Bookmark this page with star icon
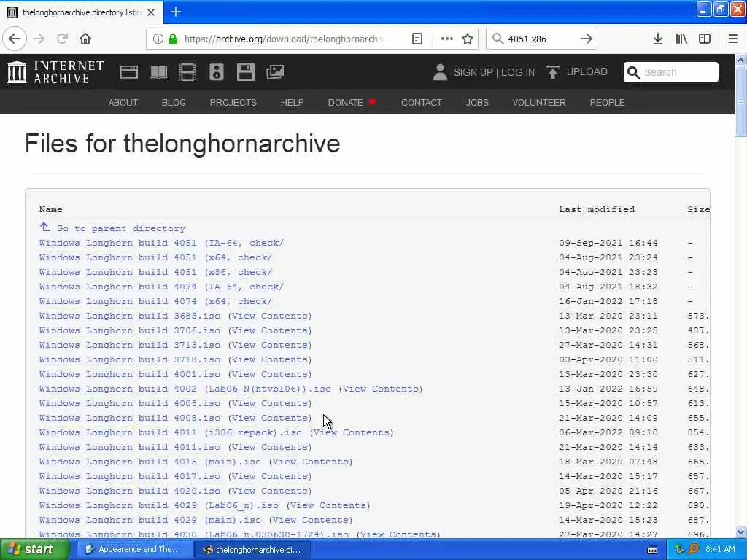747x560 pixels. [x=468, y=39]
